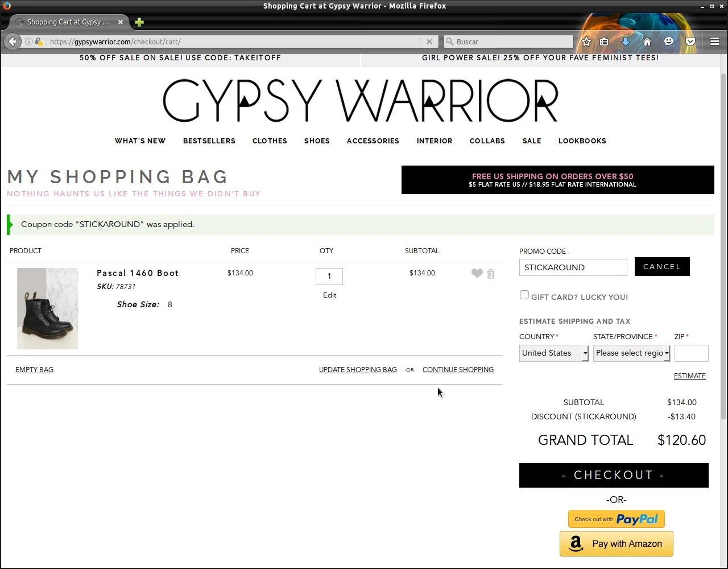This screenshot has width=728, height=569.
Task: Show bookmarks list icon
Action: coord(604,42)
